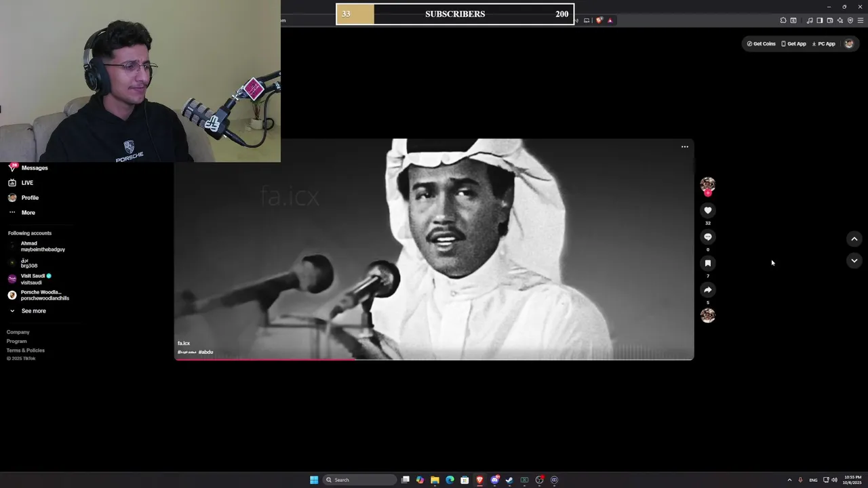
Task: Open TikTok account avatar at top right
Action: tap(848, 43)
